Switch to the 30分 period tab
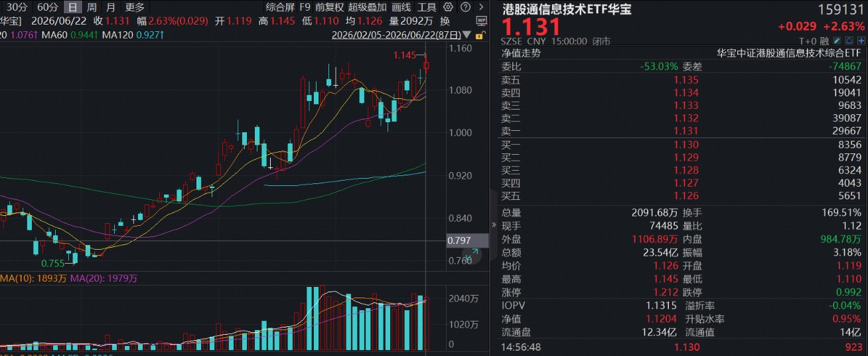 pyautogui.click(x=17, y=7)
